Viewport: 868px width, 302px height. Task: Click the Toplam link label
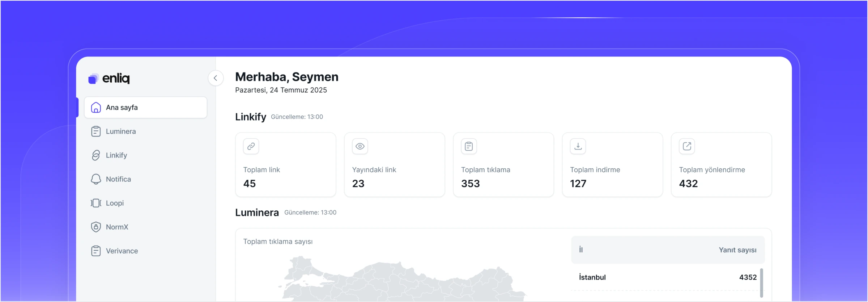pyautogui.click(x=261, y=170)
